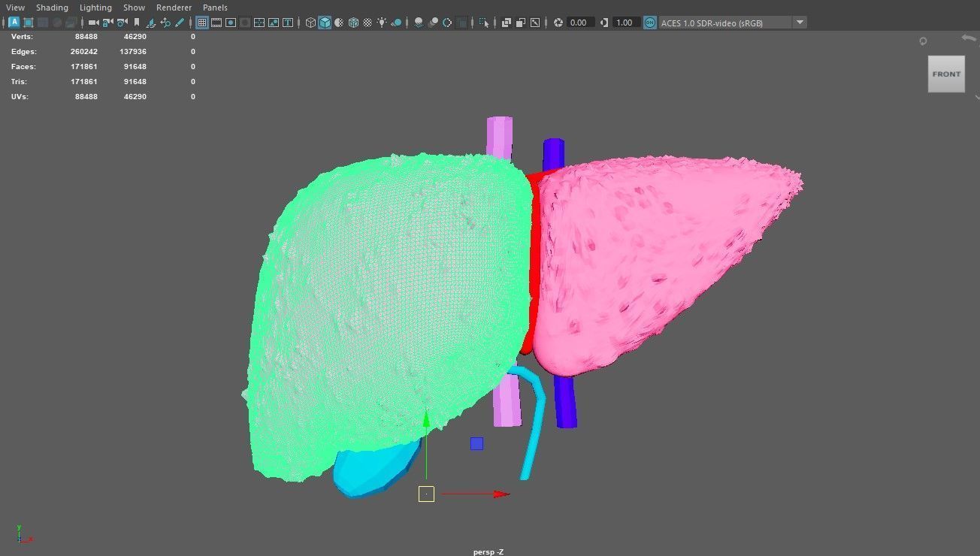Screen dimensions: 980x556
Task: Click the red X-axis manipulator arrow
Action: click(x=502, y=494)
